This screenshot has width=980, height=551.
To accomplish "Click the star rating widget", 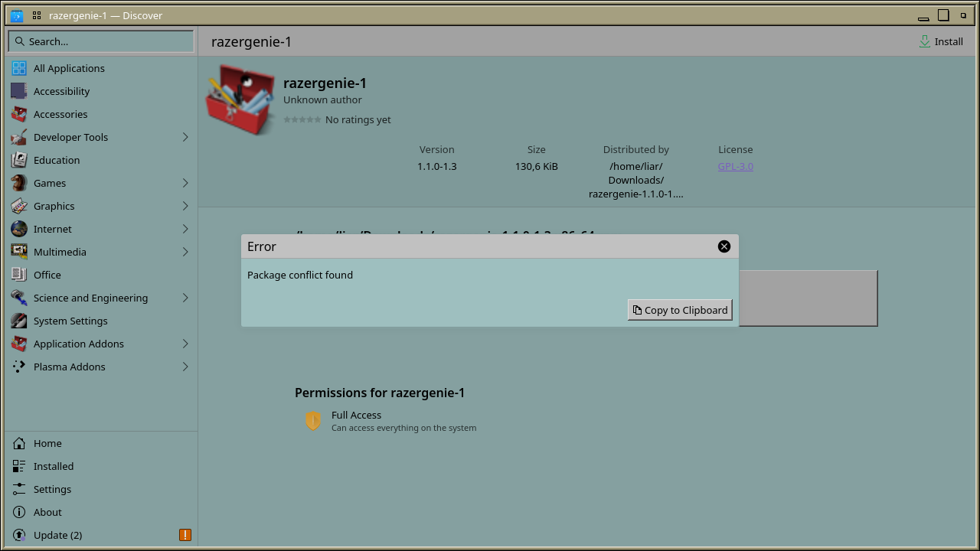I will point(302,119).
